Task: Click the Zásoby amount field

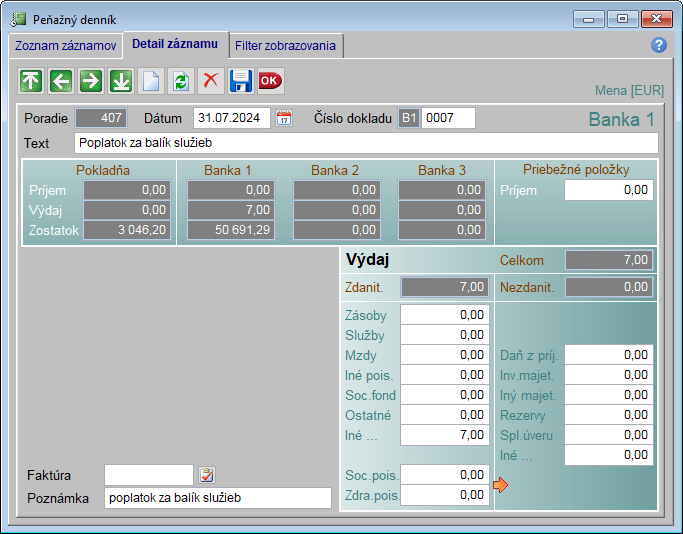Action: (445, 314)
